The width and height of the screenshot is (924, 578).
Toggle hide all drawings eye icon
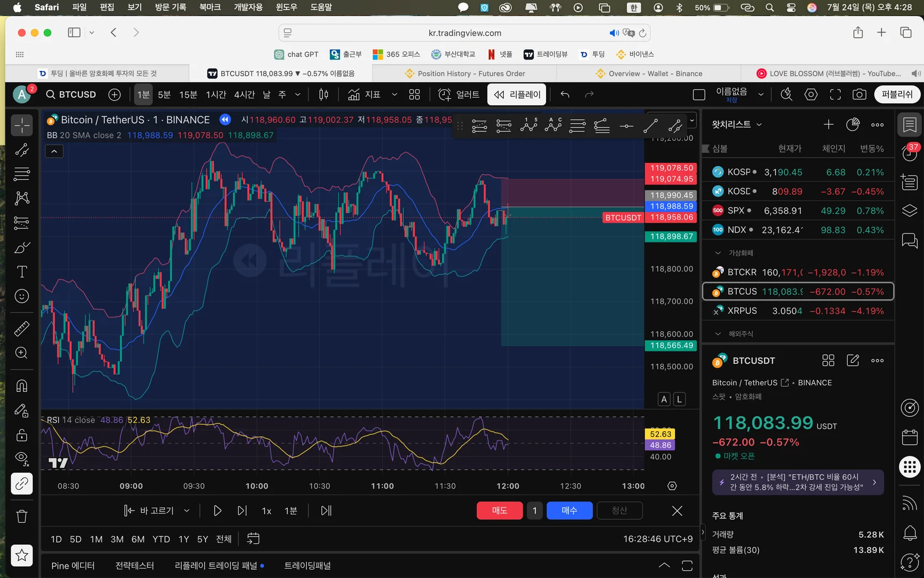click(22, 459)
